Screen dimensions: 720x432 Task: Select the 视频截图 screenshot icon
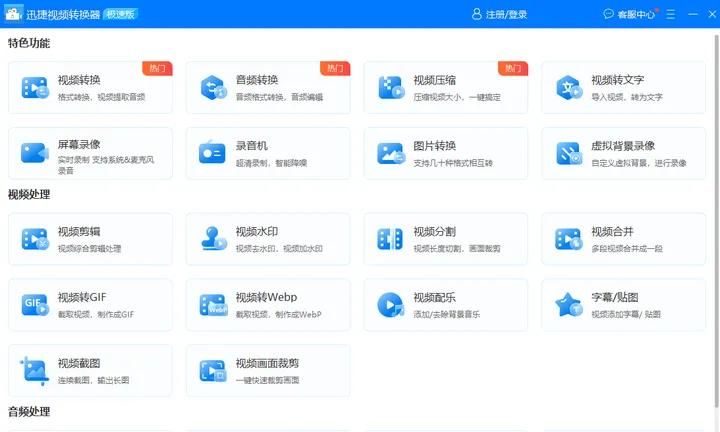[x=34, y=370]
